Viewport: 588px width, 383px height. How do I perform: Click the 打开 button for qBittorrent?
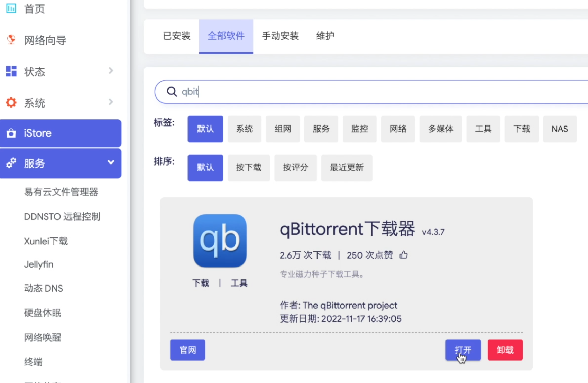click(463, 350)
